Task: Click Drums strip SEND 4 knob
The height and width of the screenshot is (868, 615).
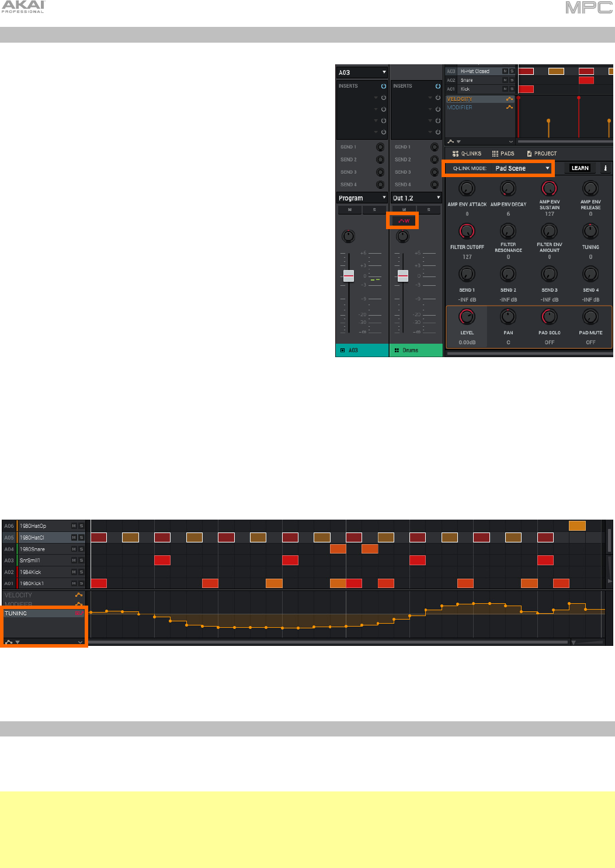Action: click(435, 185)
